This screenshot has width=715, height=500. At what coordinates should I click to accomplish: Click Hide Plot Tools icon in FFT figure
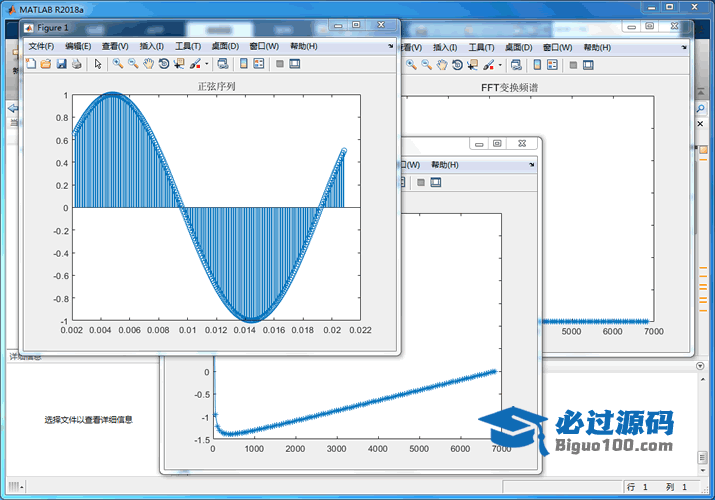pyautogui.click(x=574, y=65)
